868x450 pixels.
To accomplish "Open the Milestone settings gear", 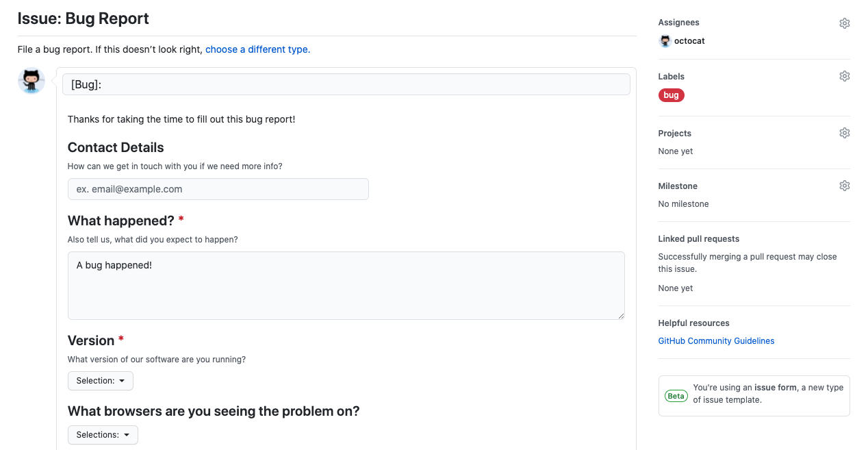I will click(x=844, y=185).
